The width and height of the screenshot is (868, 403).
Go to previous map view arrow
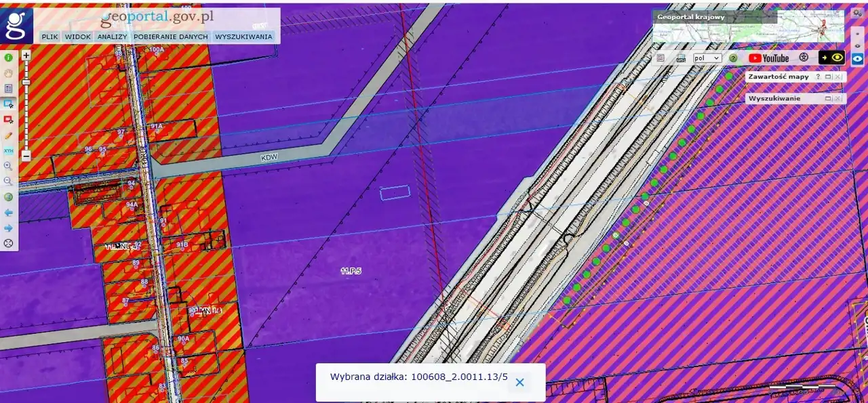pos(9,213)
